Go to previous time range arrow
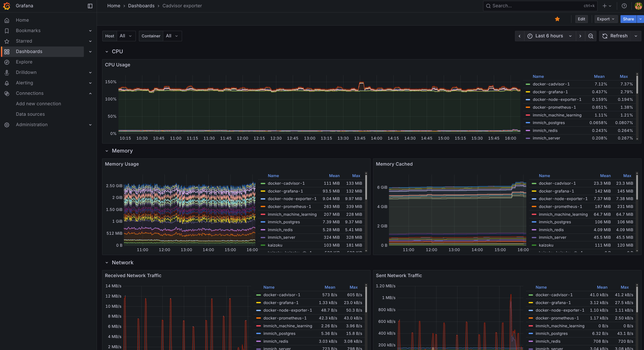644x350 pixels. (x=519, y=36)
